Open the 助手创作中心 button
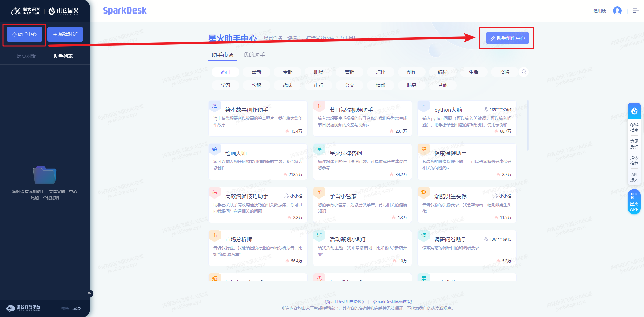 (x=507, y=38)
